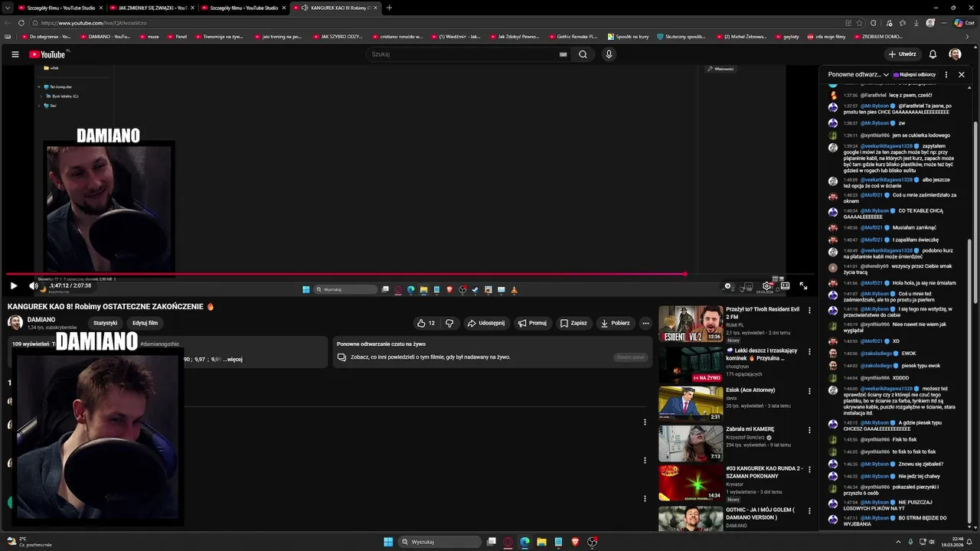980x551 pixels.
Task: Close the chat replay panel
Action: (962, 75)
